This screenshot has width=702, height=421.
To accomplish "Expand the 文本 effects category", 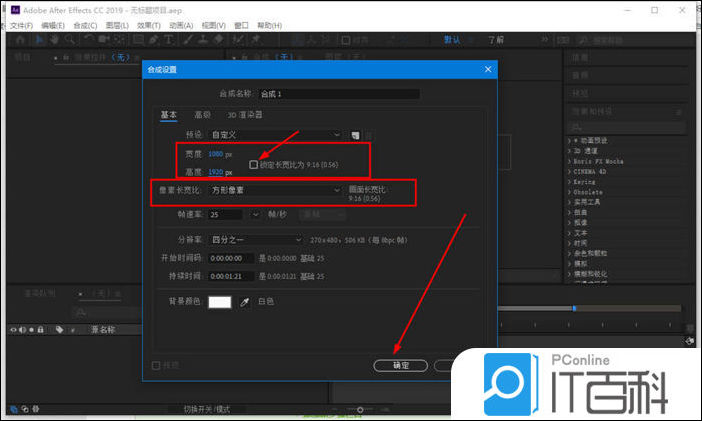I will [x=569, y=233].
